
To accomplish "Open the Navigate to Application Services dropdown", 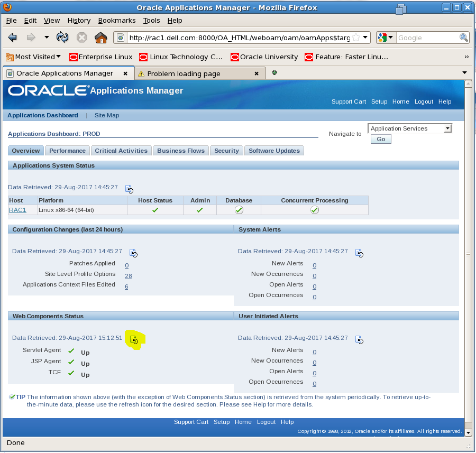I will pyautogui.click(x=409, y=128).
